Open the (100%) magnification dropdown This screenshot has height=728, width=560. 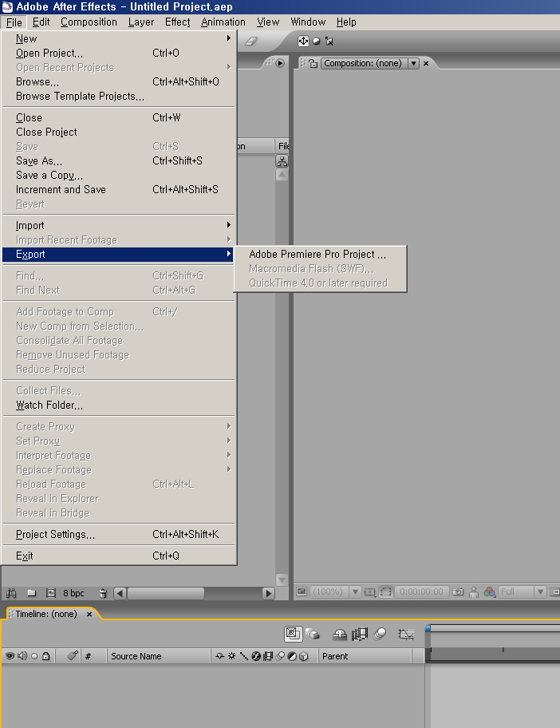[x=356, y=592]
